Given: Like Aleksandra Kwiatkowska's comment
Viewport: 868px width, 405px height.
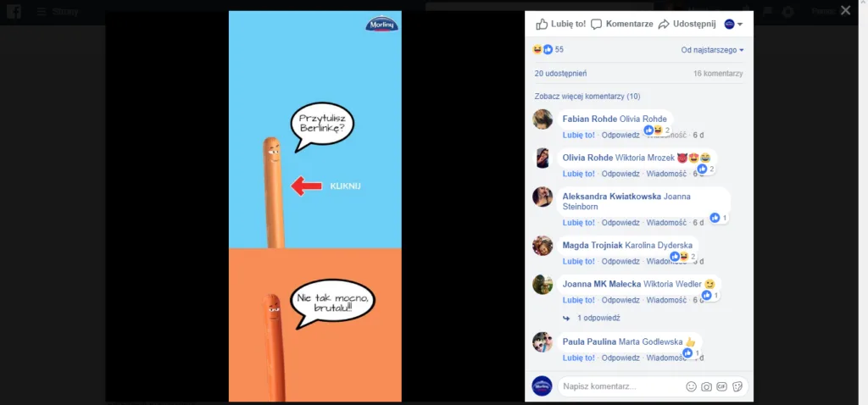Looking at the screenshot, I should tap(578, 223).
